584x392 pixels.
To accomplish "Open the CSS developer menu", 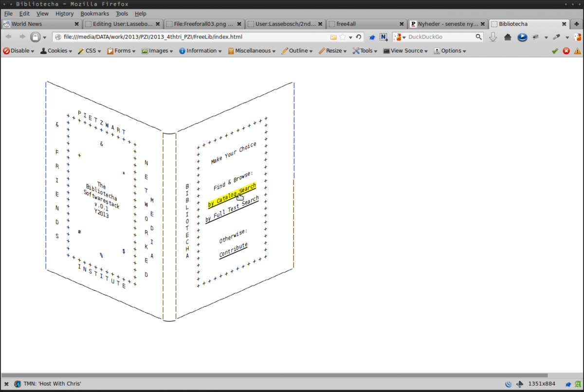I will pyautogui.click(x=90, y=51).
